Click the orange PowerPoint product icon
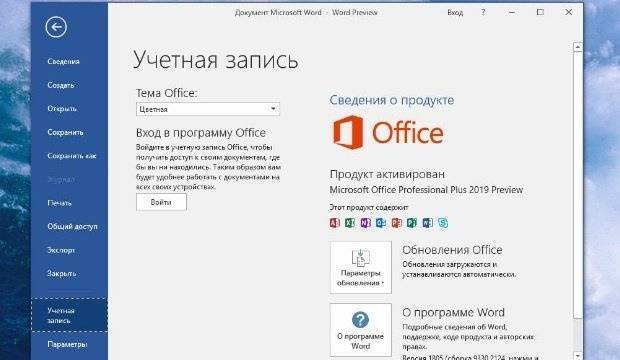The image size is (620, 360). tap(397, 223)
